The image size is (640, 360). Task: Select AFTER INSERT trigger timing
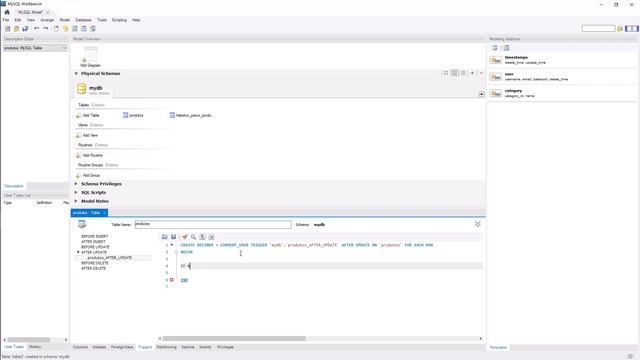pyautogui.click(x=93, y=242)
